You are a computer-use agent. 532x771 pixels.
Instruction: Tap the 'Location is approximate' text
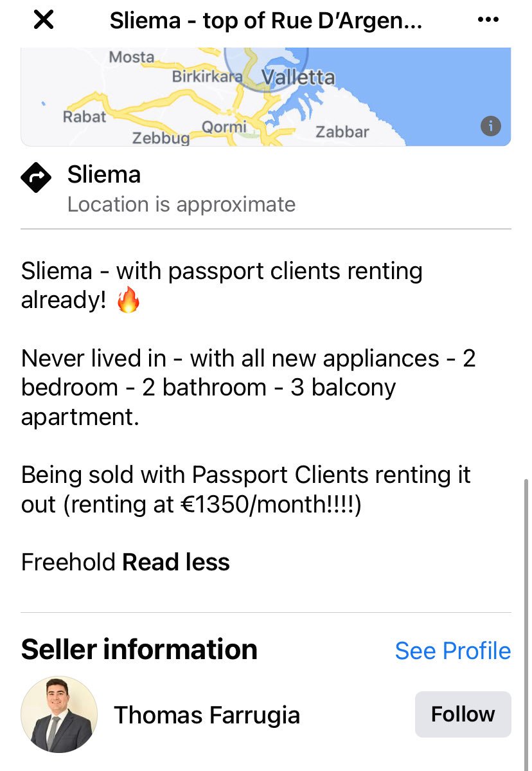181,204
